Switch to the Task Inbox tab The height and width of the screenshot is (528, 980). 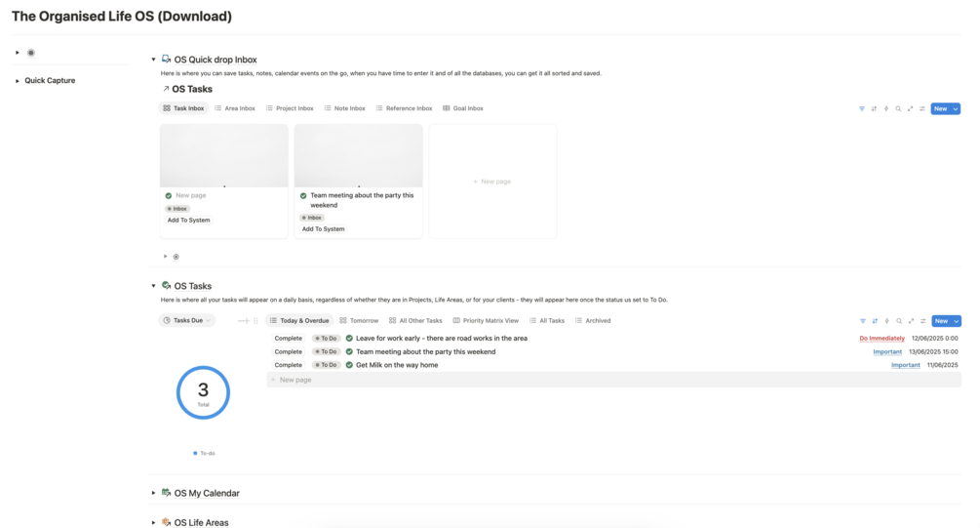183,108
